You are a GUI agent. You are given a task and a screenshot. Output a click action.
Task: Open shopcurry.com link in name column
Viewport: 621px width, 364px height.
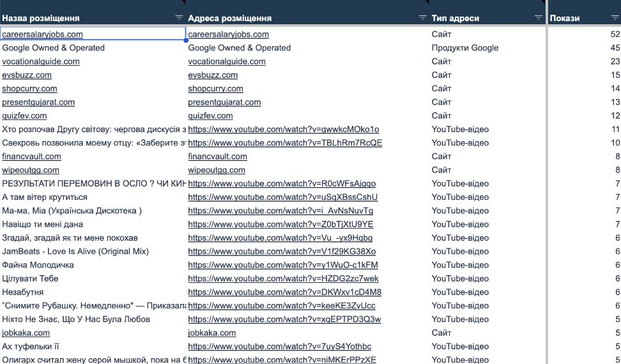pos(29,88)
